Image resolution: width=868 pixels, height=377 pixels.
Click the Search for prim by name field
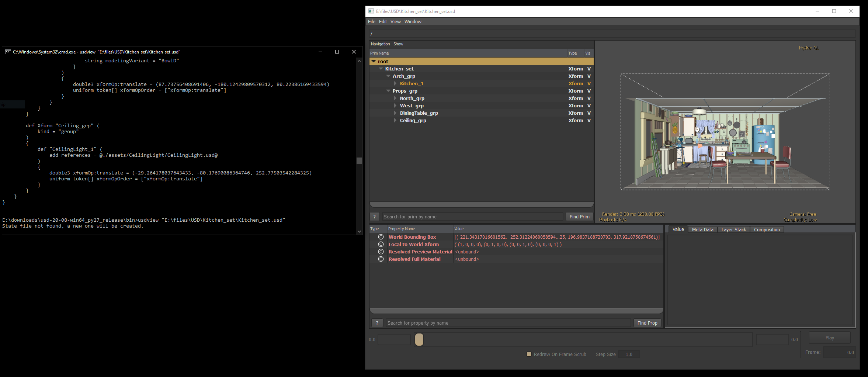point(472,217)
